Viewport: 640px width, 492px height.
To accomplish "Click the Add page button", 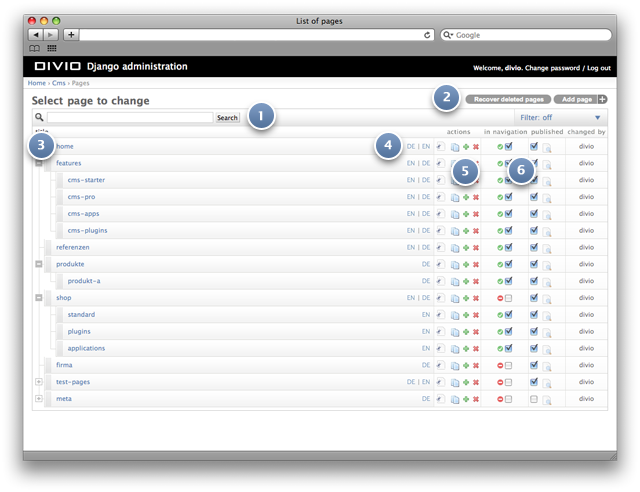I will point(580,99).
